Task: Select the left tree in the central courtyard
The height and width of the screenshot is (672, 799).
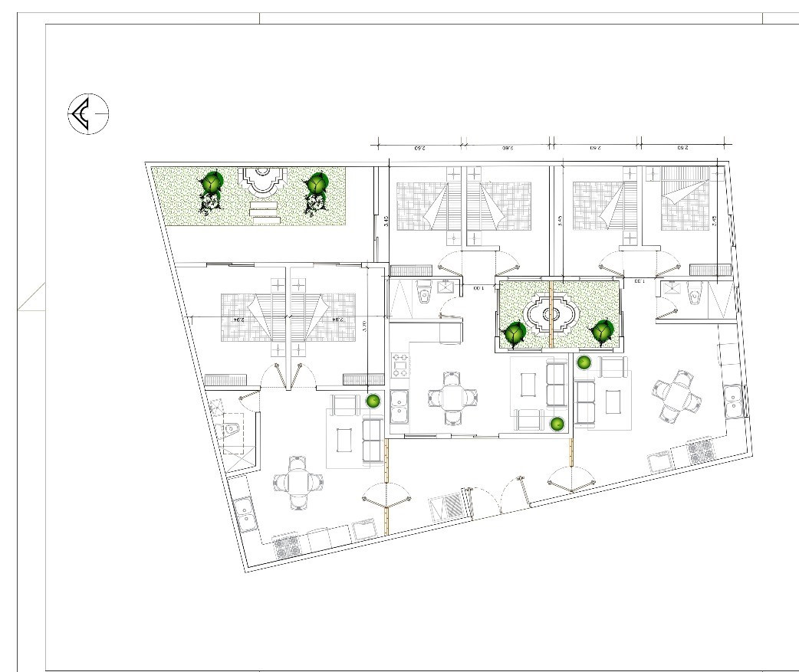Action: point(514,333)
